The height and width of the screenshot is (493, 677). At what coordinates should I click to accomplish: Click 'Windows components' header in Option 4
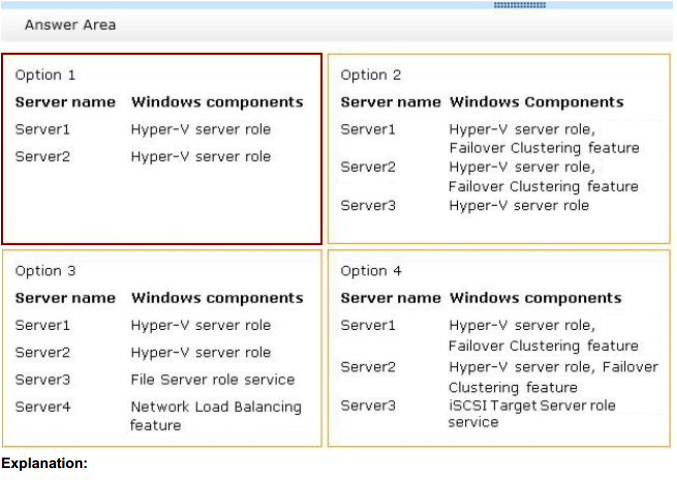pos(536,298)
